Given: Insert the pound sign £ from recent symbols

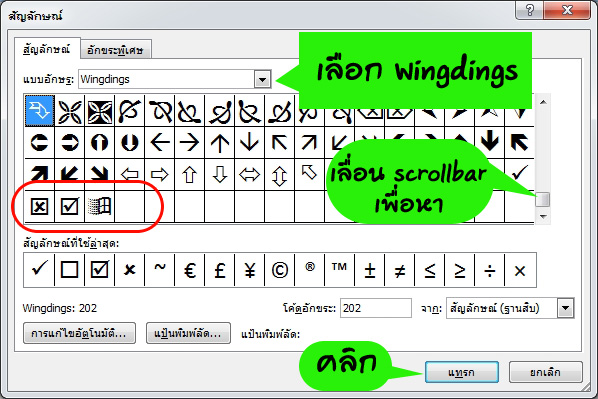Looking at the screenshot, I should pos(220,270).
